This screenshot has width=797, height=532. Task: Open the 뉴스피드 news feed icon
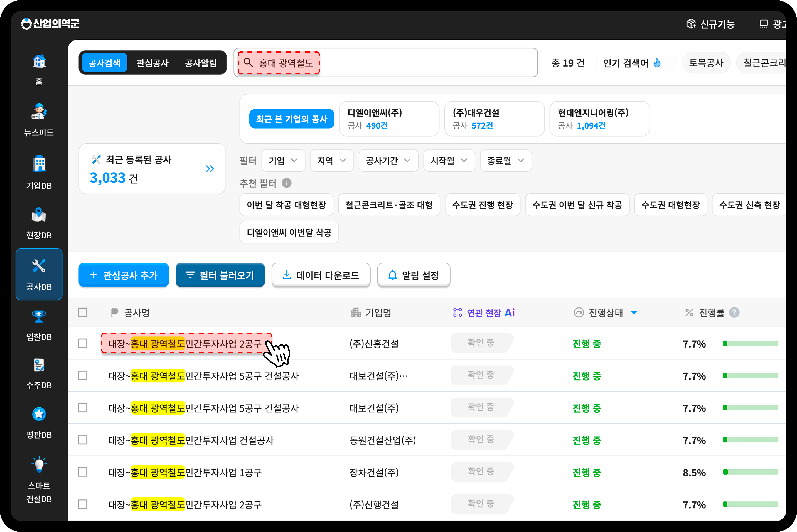pos(39,111)
